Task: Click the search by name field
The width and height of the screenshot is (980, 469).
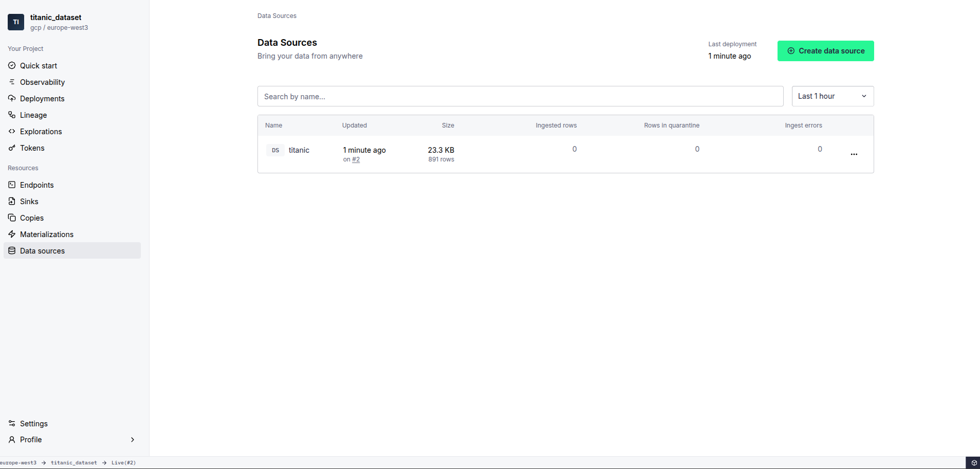Action: [x=520, y=96]
